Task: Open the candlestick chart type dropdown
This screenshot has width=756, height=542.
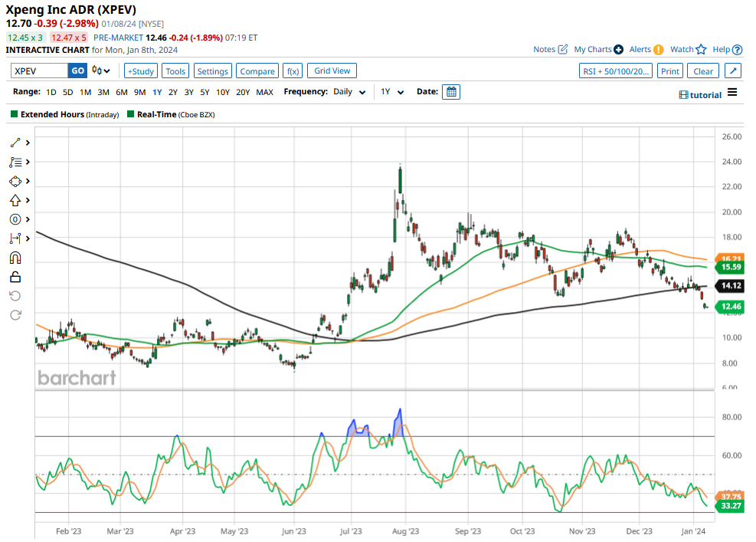Action: 101,71
